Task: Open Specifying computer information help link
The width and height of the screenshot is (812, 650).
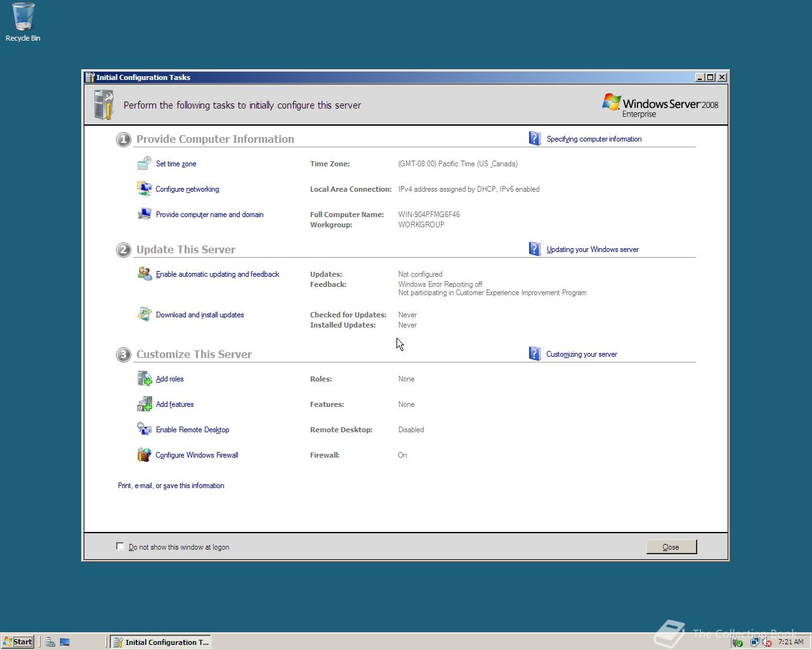Action: tap(594, 139)
